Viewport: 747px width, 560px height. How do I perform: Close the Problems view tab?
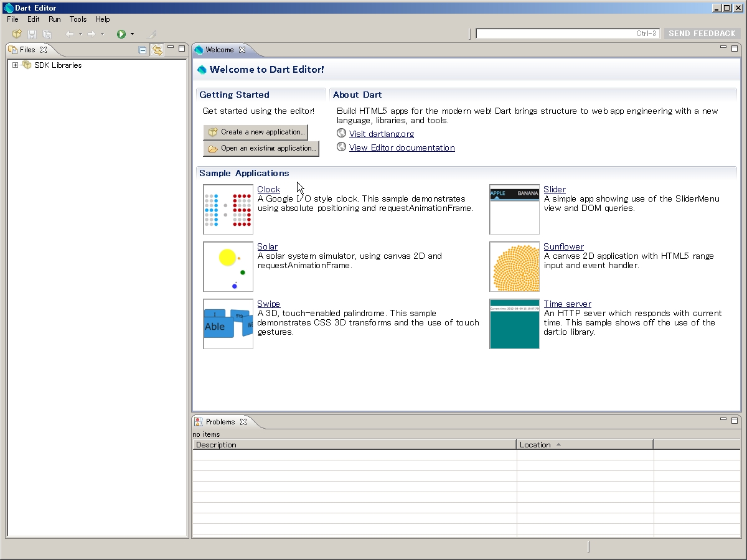click(243, 422)
